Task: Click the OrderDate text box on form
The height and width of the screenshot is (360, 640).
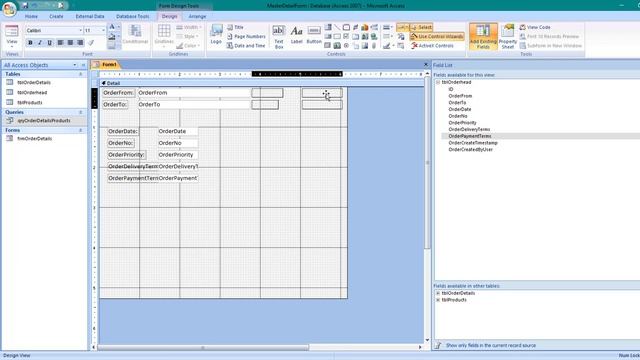Action: point(178,131)
